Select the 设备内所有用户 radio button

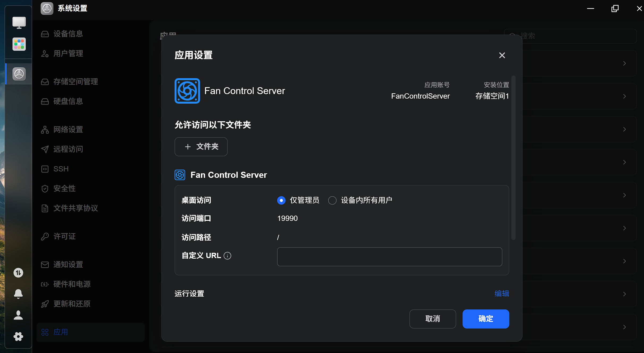click(332, 200)
